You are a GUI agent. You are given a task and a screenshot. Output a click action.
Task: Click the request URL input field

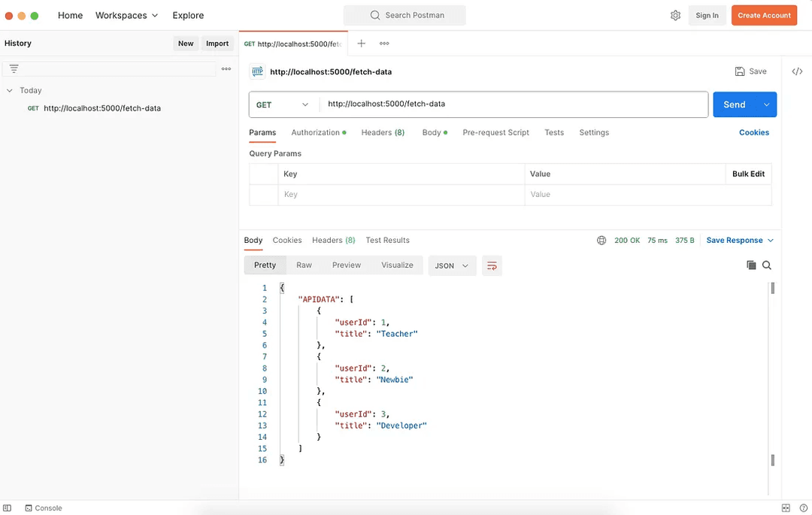tap(514, 104)
